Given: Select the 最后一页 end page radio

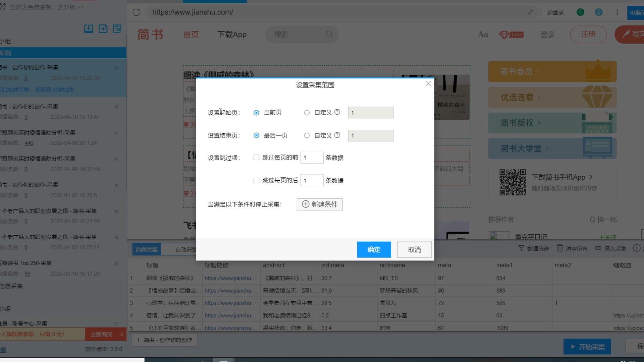Looking at the screenshot, I should point(256,135).
